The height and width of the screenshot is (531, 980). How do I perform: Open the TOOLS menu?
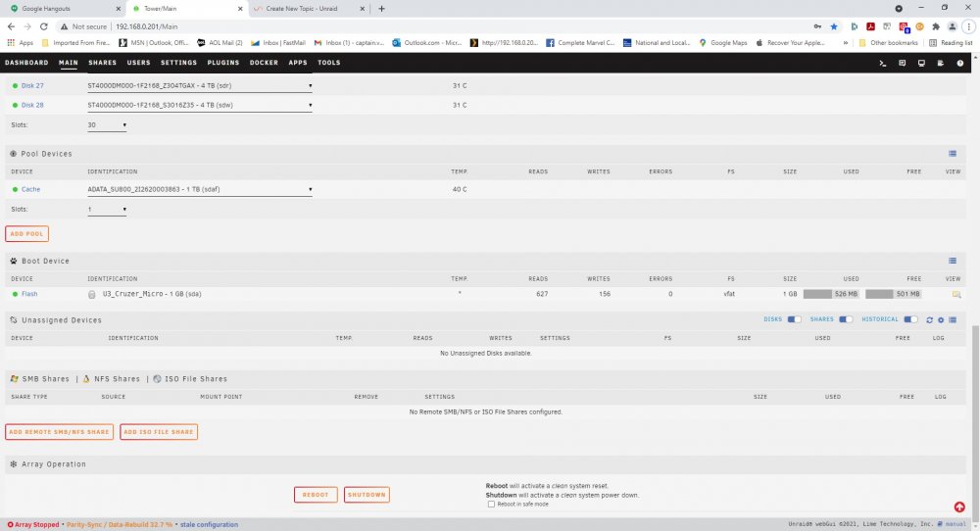coord(328,63)
